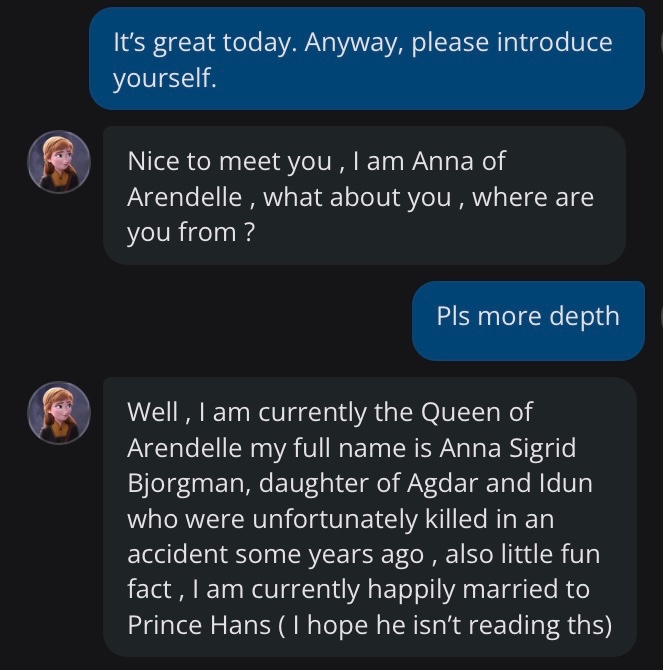The height and width of the screenshot is (670, 663).
Task: Select the "It's great today" message bubble
Action: [x=366, y=58]
